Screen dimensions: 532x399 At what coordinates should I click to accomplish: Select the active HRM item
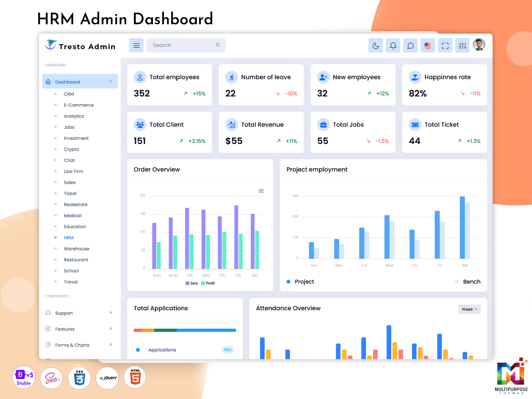(69, 238)
